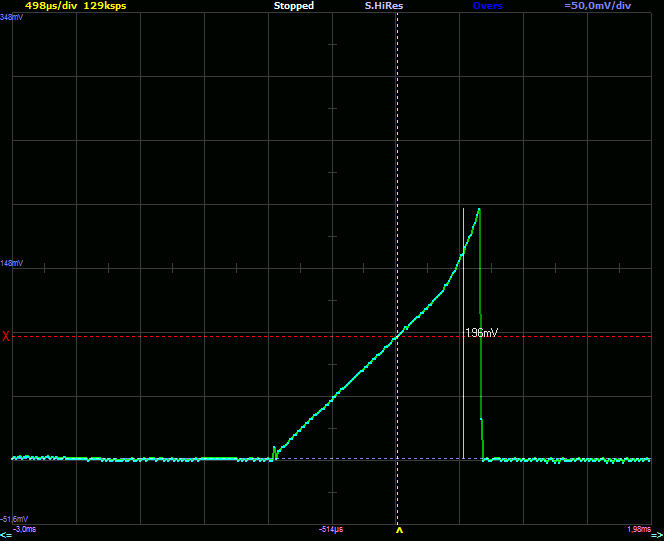Click the Stopped acquisition status
Image resolution: width=664 pixels, height=541 pixels.
[x=294, y=6]
